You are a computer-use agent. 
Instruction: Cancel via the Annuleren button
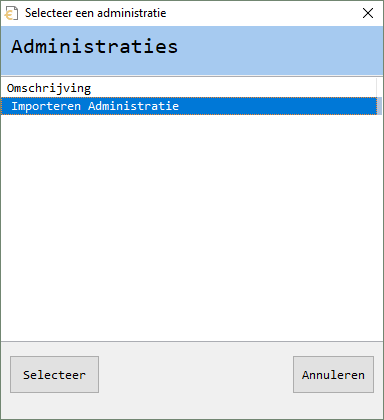(x=333, y=374)
